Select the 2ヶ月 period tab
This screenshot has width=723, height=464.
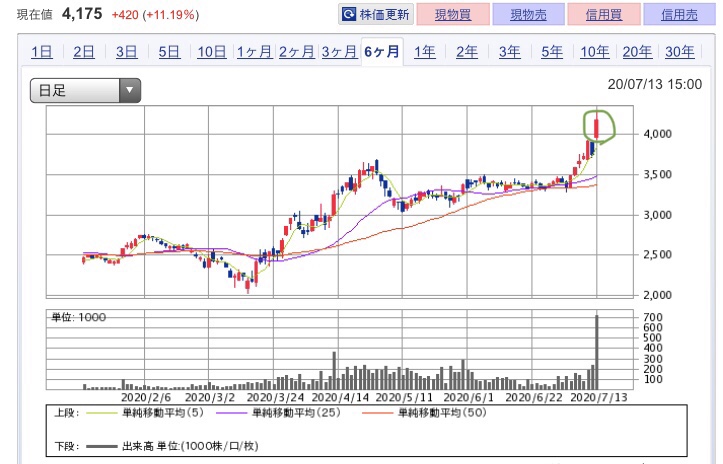click(x=296, y=52)
